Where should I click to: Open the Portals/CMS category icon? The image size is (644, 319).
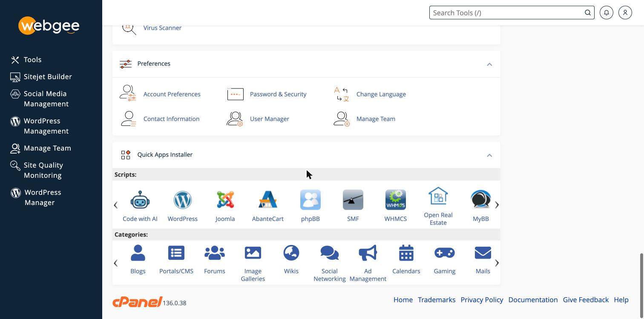(176, 253)
